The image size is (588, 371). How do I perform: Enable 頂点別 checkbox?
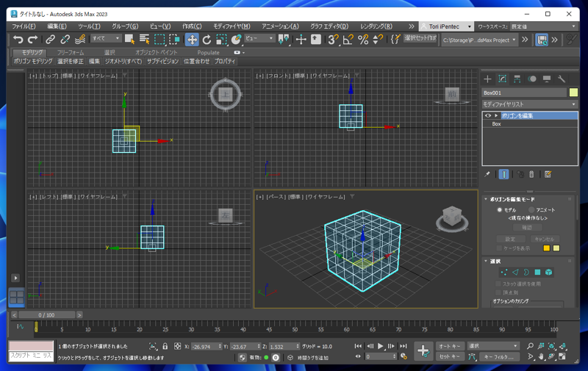(x=498, y=292)
